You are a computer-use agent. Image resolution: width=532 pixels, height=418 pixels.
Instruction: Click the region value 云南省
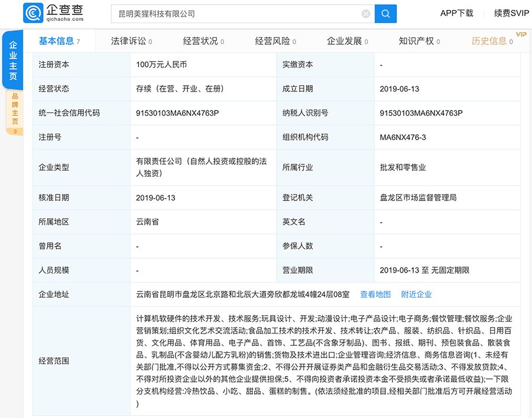coord(147,222)
